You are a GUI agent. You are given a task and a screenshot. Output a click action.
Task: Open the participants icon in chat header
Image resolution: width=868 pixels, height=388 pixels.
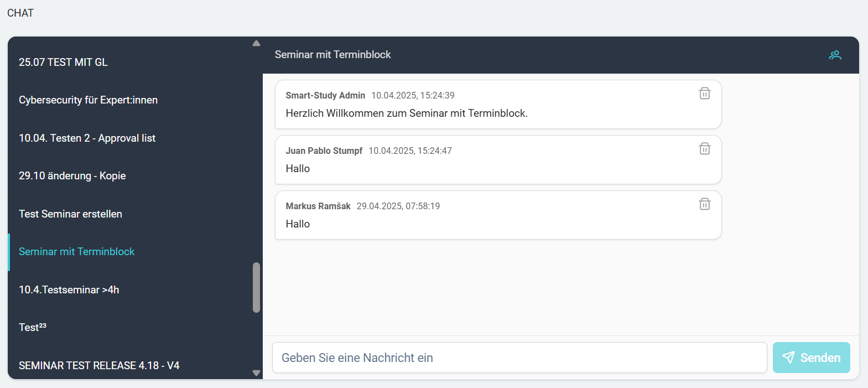click(835, 55)
